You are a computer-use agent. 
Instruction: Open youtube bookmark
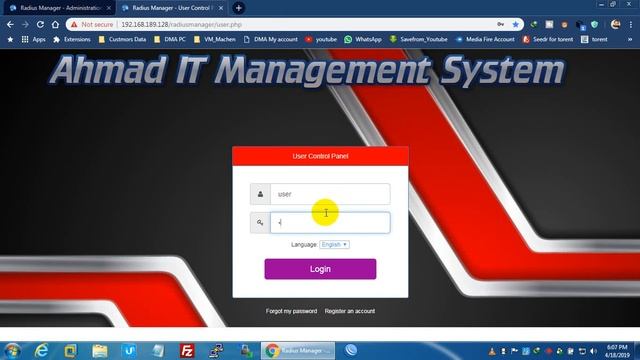point(321,39)
